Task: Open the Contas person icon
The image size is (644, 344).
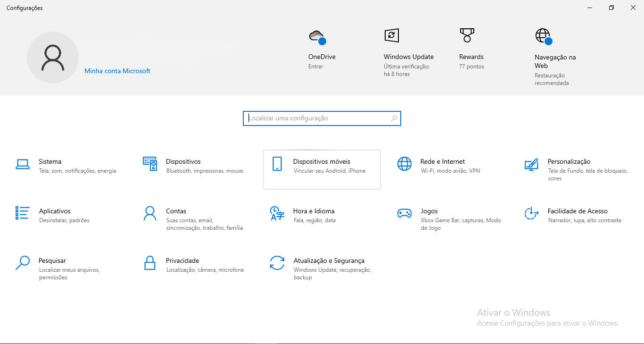Action: (x=149, y=213)
